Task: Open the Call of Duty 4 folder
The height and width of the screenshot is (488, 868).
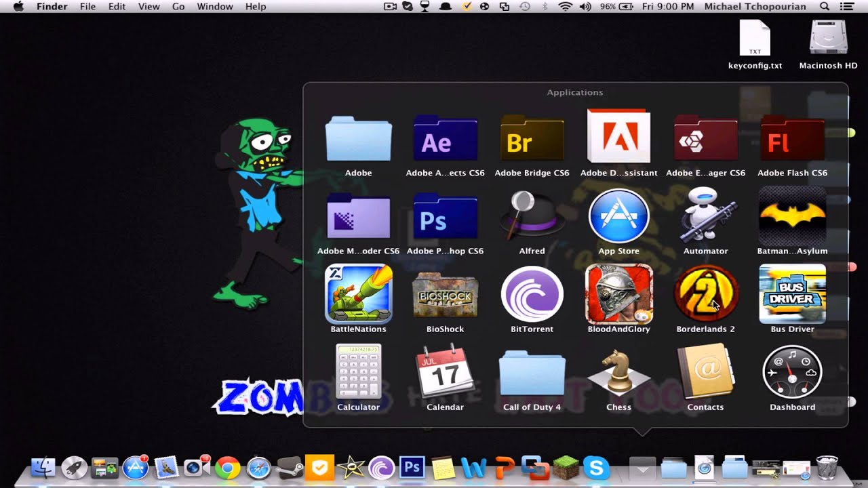Action: [532, 373]
